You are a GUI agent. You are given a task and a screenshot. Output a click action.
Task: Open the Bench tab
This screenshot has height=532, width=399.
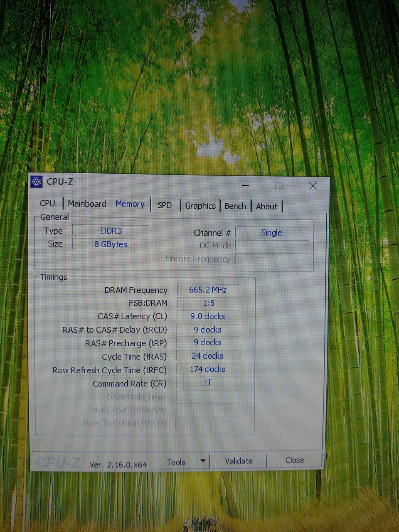(x=235, y=206)
